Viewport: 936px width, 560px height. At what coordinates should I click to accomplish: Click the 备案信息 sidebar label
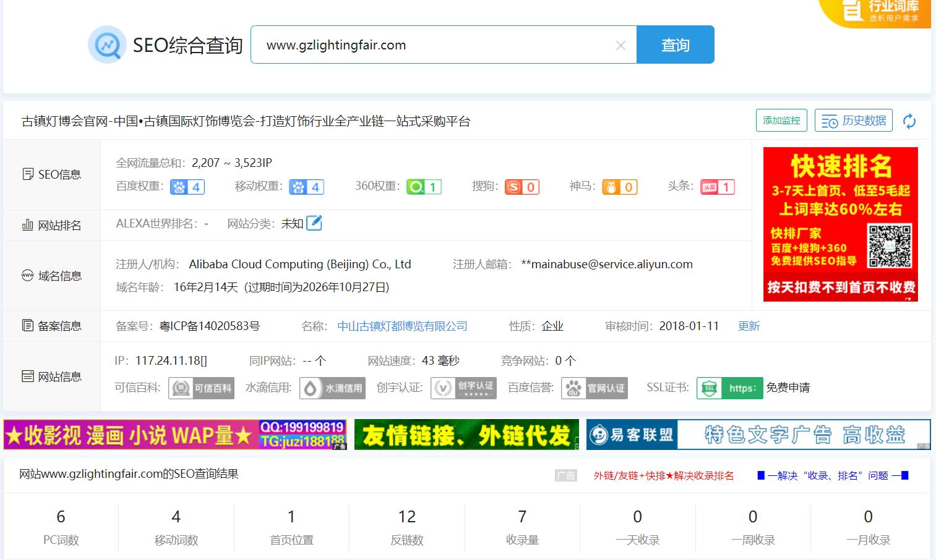click(52, 326)
